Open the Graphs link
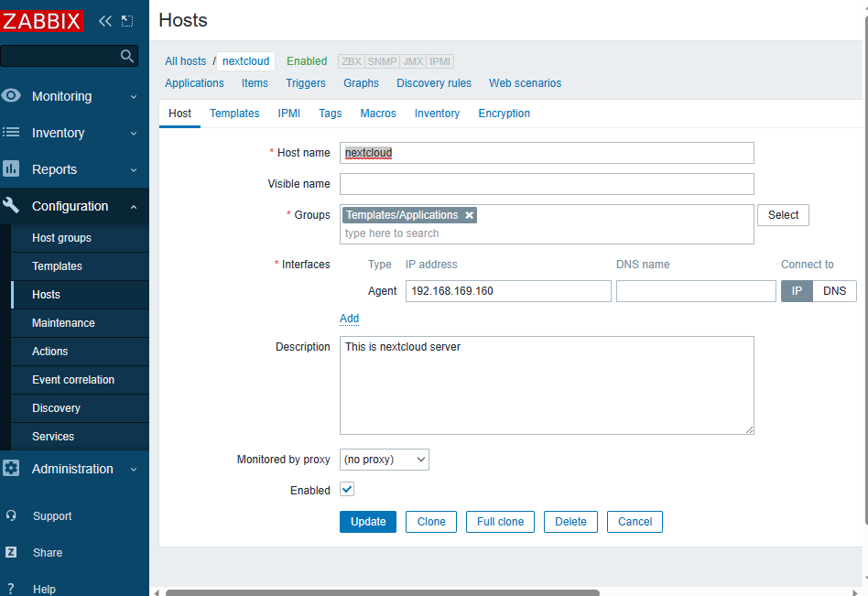 click(361, 83)
